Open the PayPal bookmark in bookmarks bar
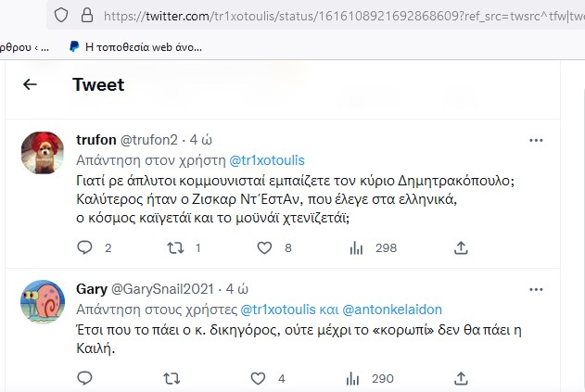 pyautogui.click(x=135, y=47)
